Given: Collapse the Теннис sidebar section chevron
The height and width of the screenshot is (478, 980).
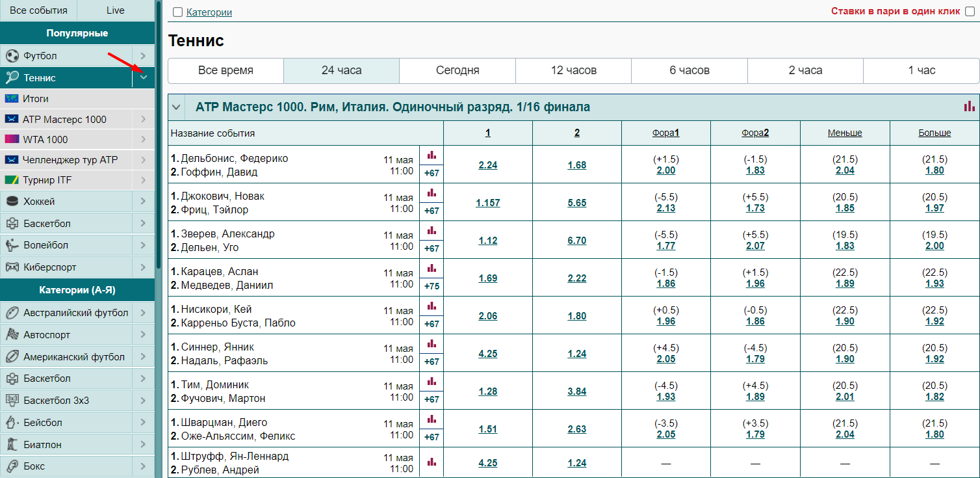Looking at the screenshot, I should (x=144, y=77).
